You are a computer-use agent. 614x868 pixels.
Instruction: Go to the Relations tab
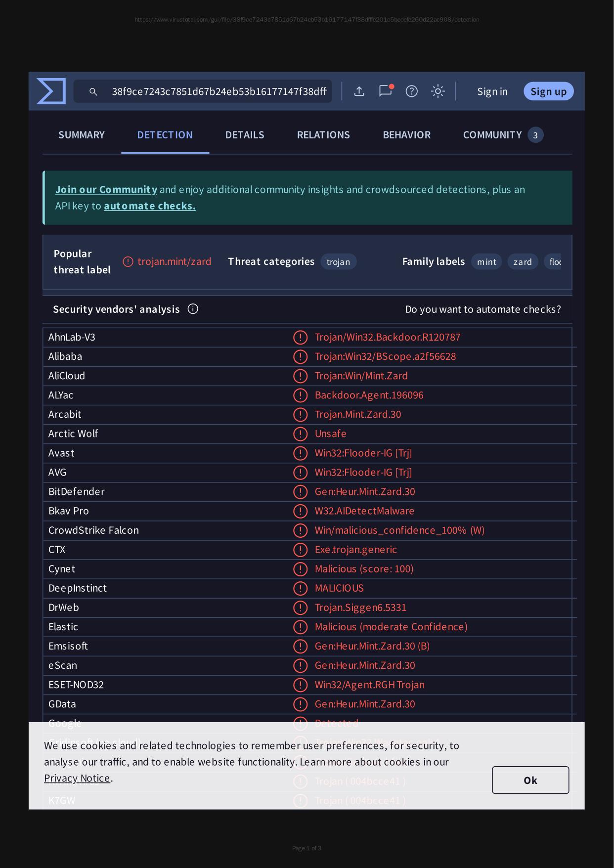click(x=323, y=135)
